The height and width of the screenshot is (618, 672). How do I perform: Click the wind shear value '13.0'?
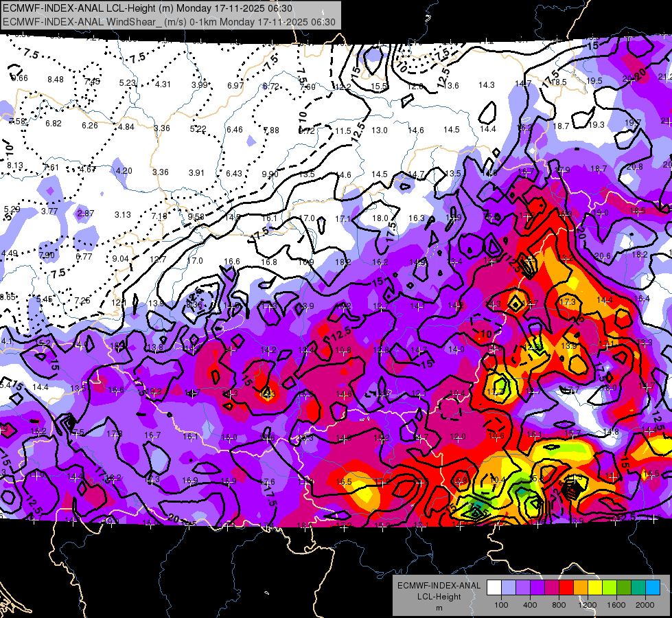pos(380,130)
